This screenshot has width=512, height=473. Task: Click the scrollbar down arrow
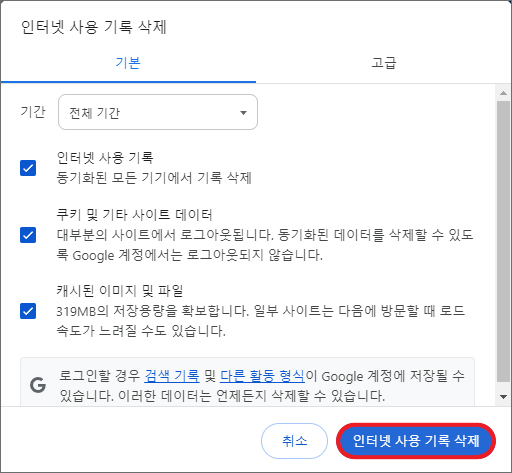pos(503,397)
